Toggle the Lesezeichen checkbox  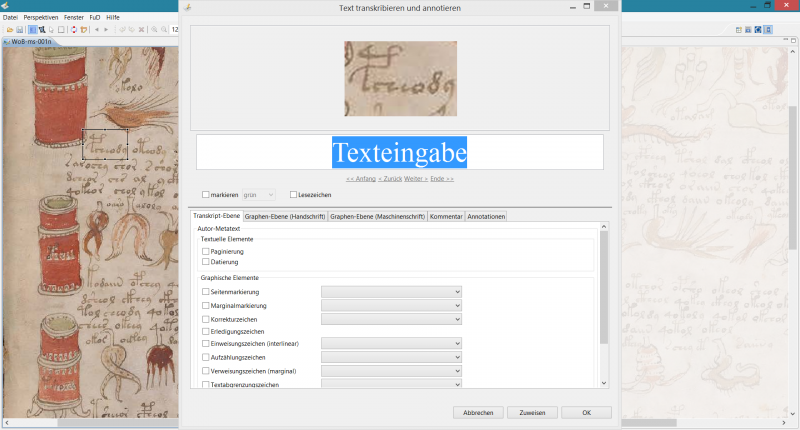click(x=293, y=195)
